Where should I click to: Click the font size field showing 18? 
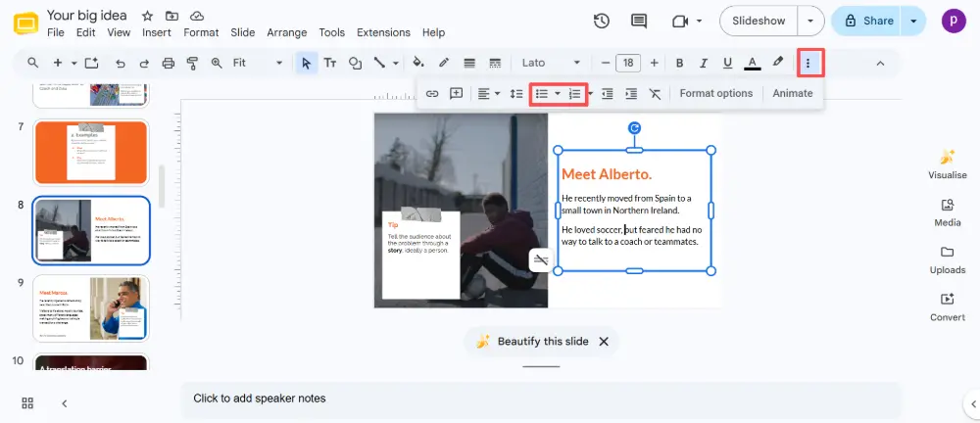(628, 63)
